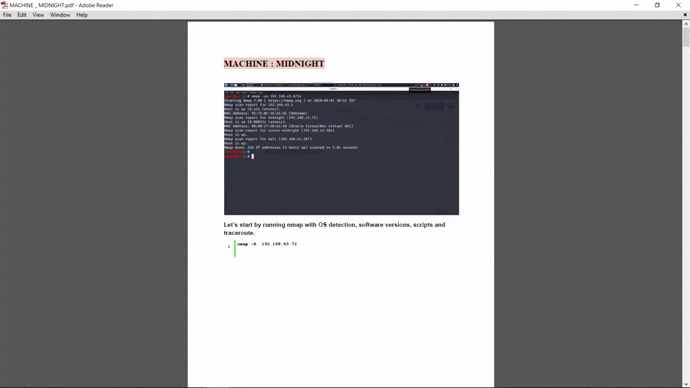Open the Edit menu

[22, 15]
